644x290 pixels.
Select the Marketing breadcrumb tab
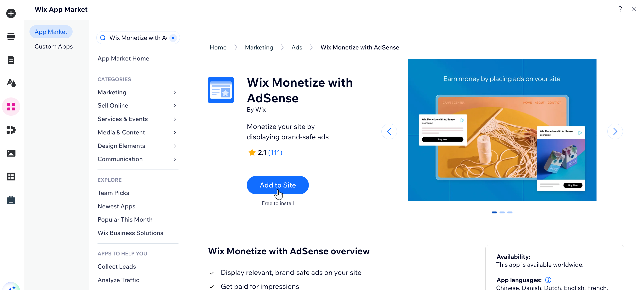[259, 47]
